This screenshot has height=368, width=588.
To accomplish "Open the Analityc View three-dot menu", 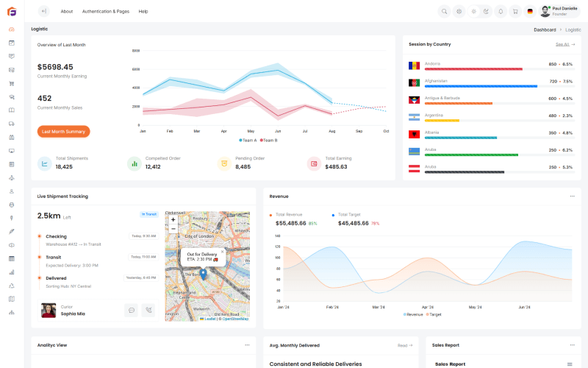I will tap(247, 344).
